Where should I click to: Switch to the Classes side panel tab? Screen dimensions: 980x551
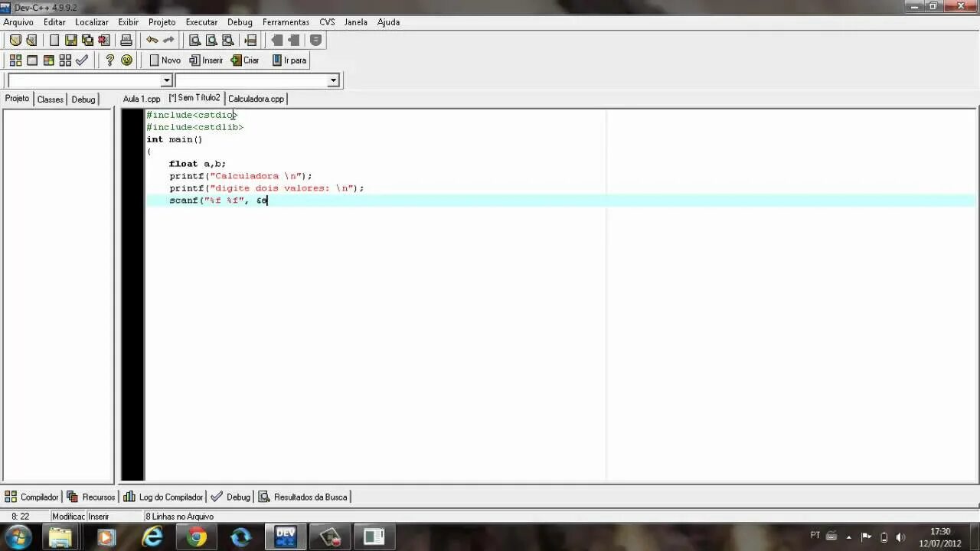51,99
